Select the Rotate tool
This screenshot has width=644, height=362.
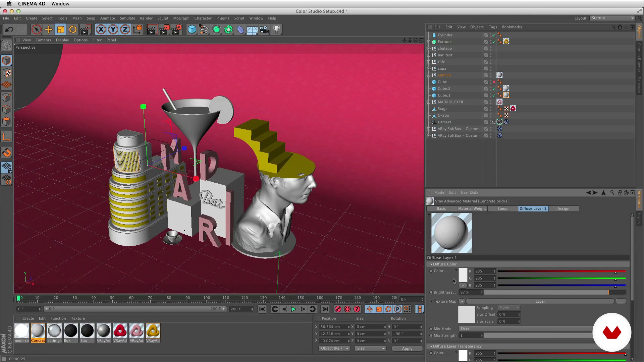[x=73, y=29]
